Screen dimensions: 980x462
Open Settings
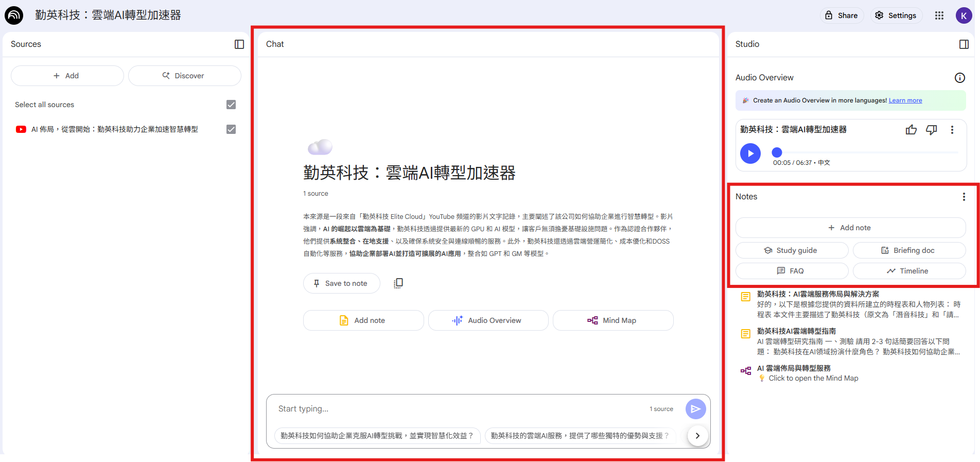[x=896, y=15]
